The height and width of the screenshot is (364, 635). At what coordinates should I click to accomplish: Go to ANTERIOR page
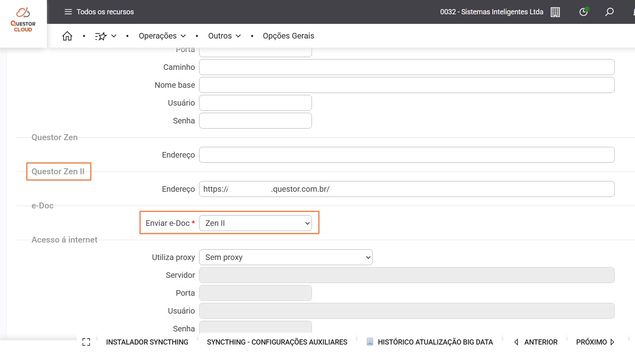536,342
